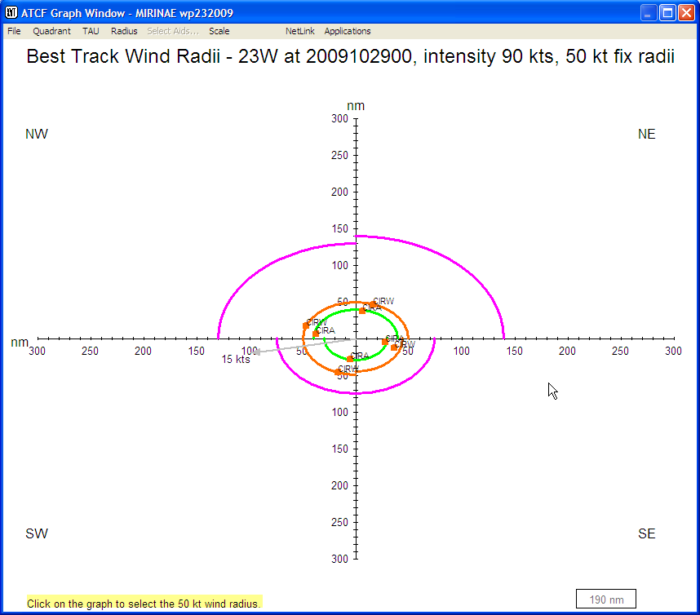Click the CIRW marker southeast of the storm center
The height and width of the screenshot is (615, 700).
click(x=393, y=346)
